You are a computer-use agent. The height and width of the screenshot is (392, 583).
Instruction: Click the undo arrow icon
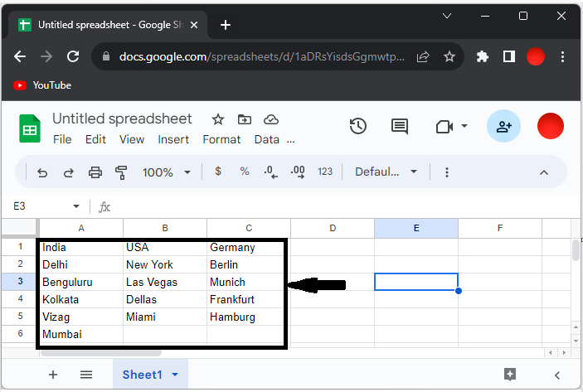pyautogui.click(x=42, y=172)
